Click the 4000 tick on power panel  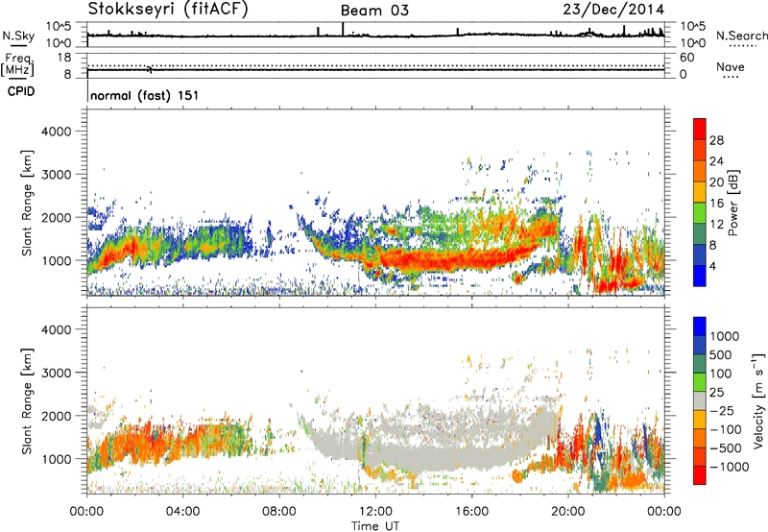(57, 132)
